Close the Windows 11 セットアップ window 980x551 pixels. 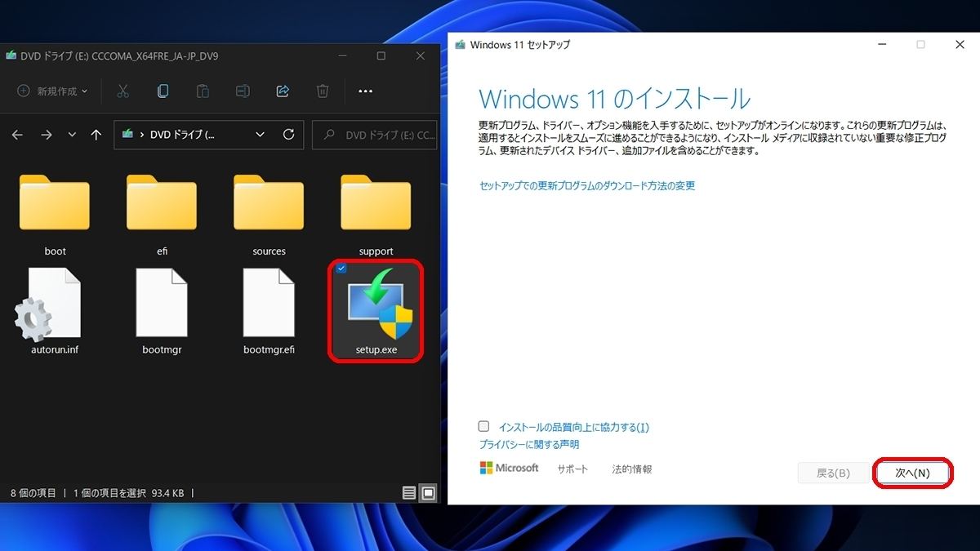(x=960, y=45)
